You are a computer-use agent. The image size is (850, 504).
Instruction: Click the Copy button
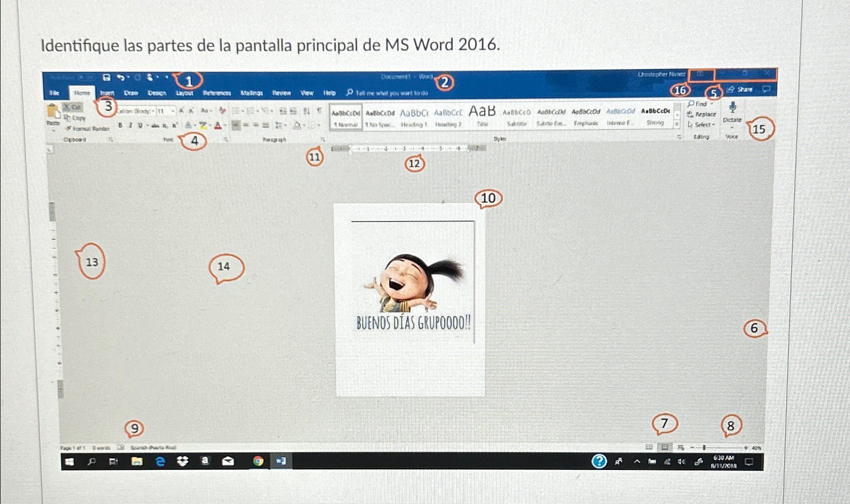pos(75,118)
